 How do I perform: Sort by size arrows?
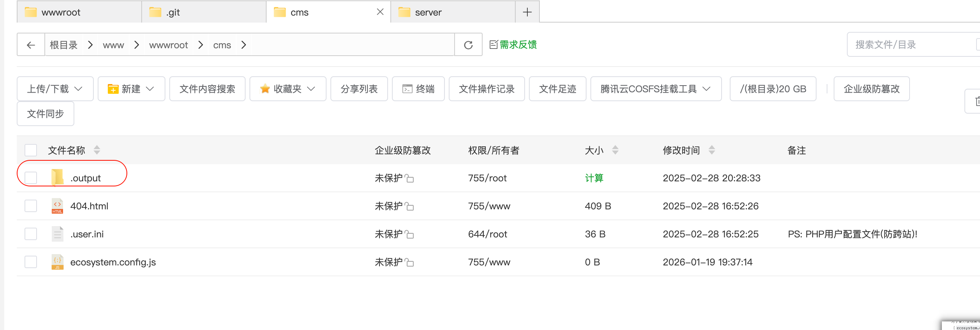tap(615, 150)
